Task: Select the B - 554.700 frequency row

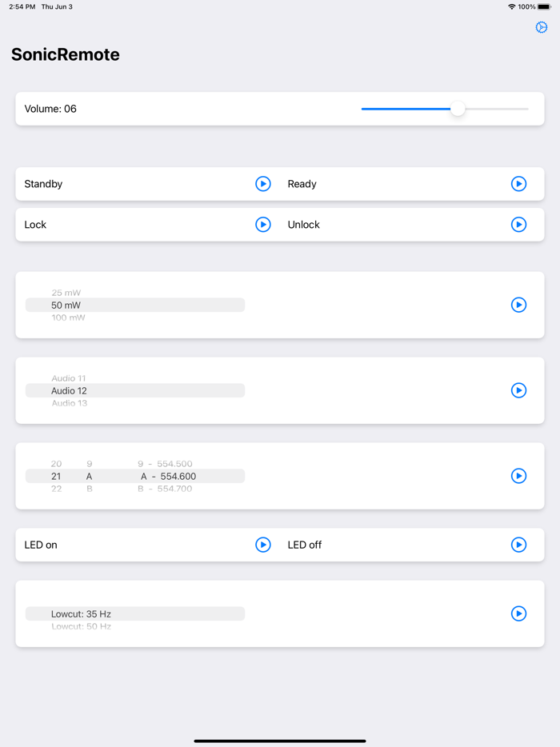Action: (x=165, y=489)
